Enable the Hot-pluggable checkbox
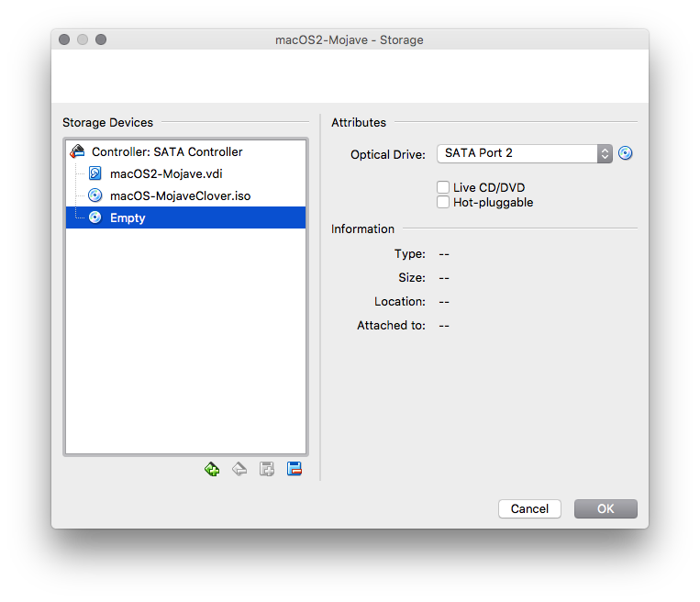700x602 pixels. pos(443,202)
